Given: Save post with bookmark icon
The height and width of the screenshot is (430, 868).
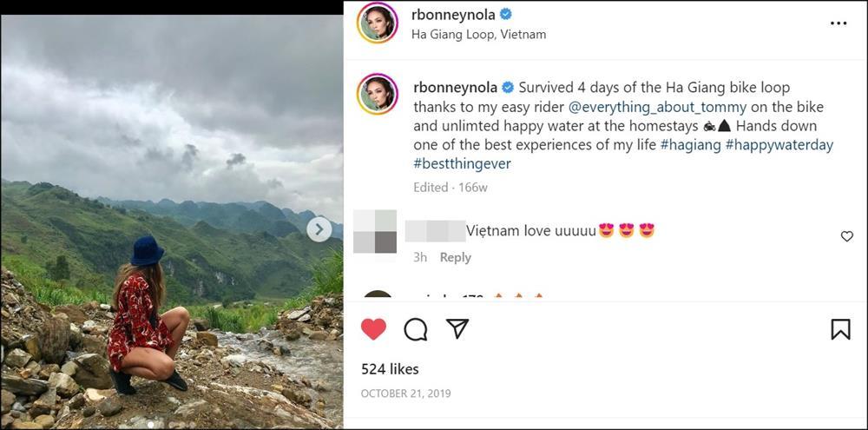Looking at the screenshot, I should 840,328.
